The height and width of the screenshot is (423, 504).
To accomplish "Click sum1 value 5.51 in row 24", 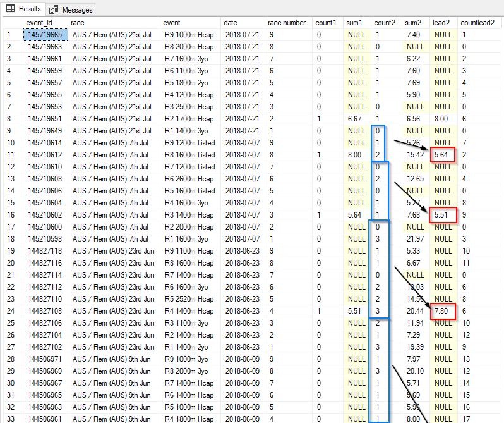I will 357,310.
